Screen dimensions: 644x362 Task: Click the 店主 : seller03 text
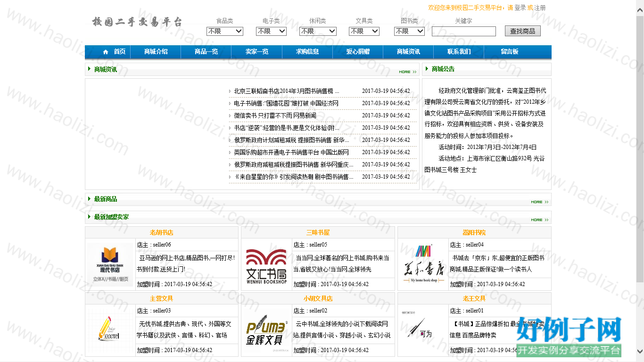(154, 311)
